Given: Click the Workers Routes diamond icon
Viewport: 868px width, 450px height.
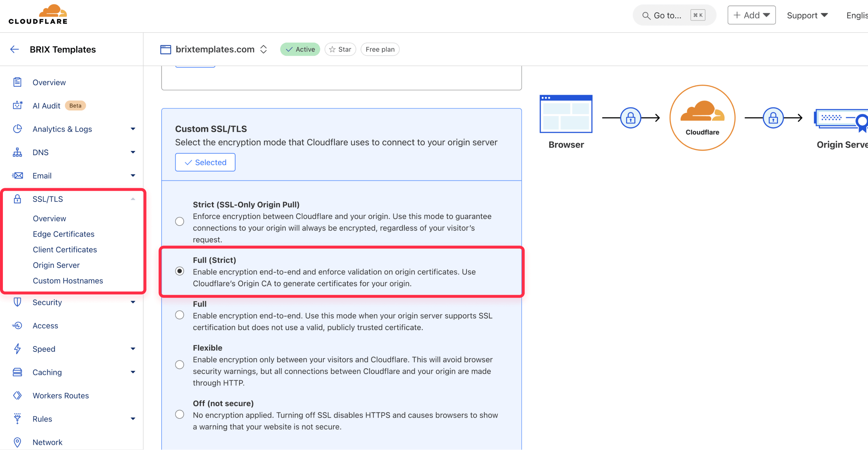Looking at the screenshot, I should click(17, 395).
